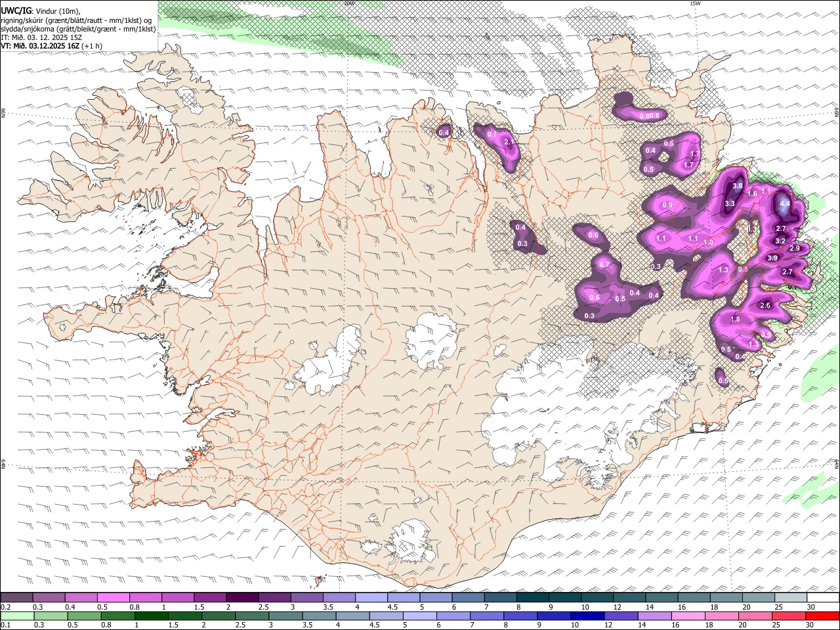Click the bright red 30 swatch in bottom legend row
The image size is (840, 630).
(x=823, y=616)
